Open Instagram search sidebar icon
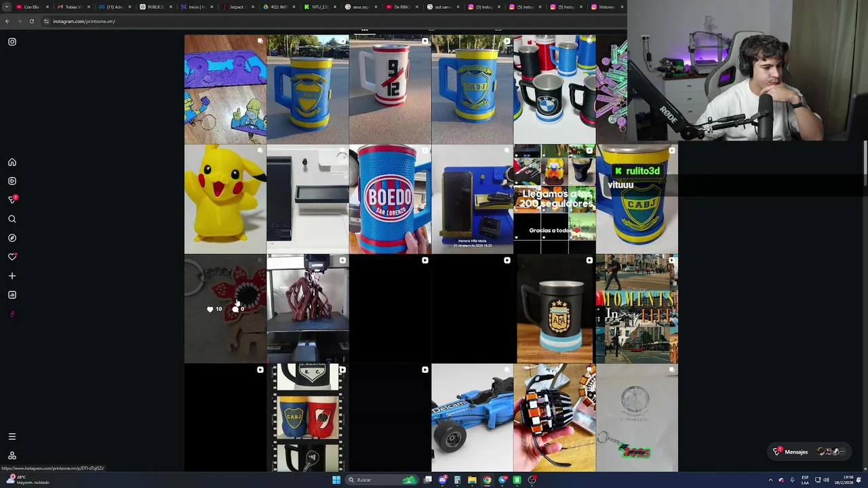868x488 pixels. (x=12, y=219)
